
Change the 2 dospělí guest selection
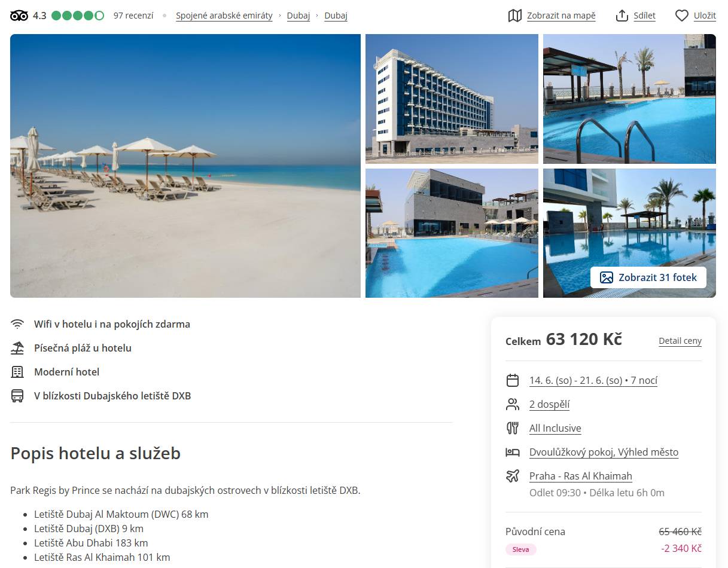[549, 404]
